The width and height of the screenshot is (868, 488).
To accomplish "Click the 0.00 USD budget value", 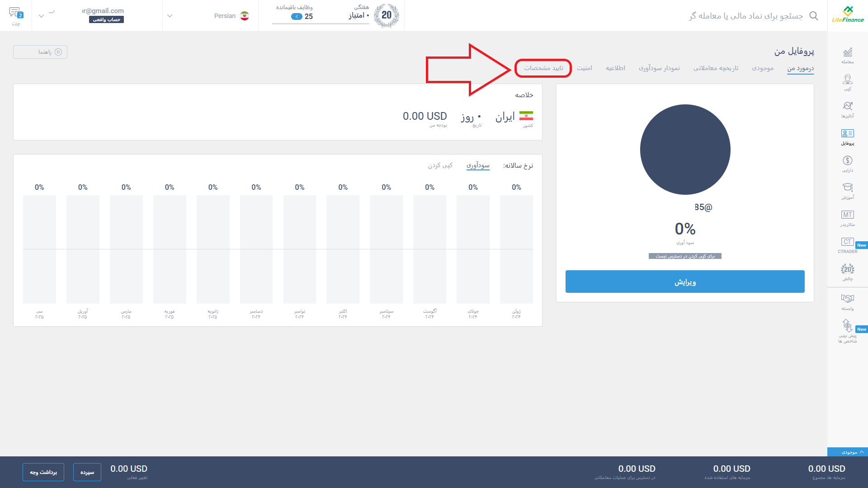I will pos(425,116).
